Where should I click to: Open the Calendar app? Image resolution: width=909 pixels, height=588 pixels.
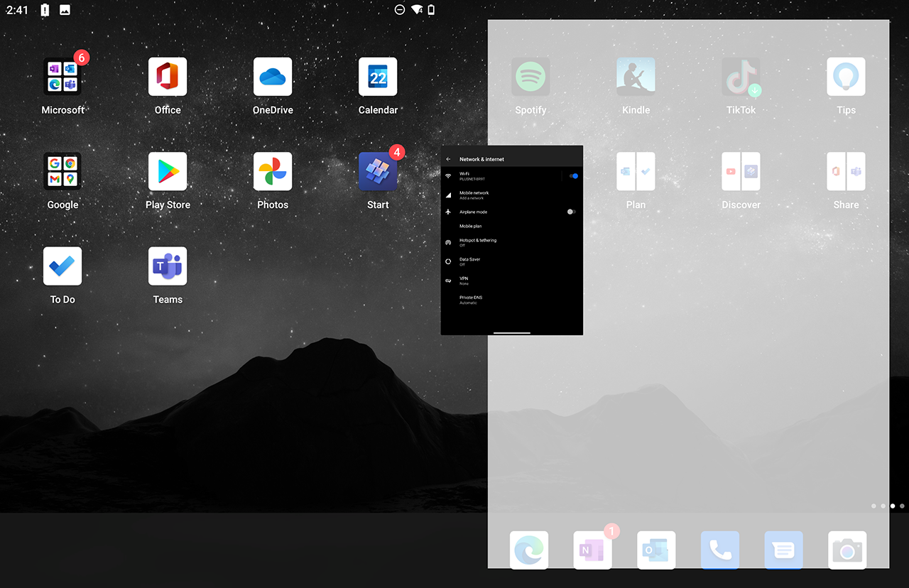tap(378, 77)
